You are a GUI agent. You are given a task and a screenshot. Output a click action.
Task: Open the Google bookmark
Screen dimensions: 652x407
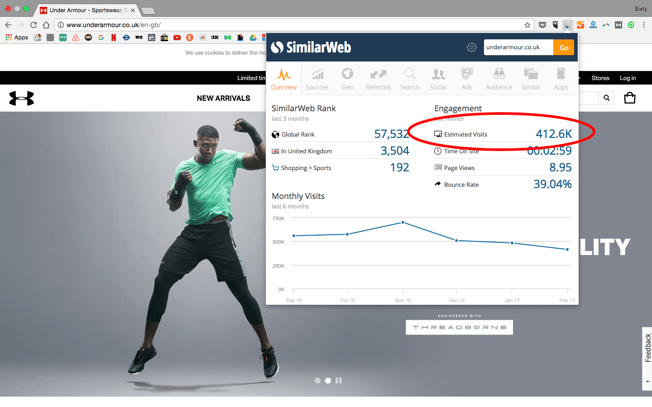[x=101, y=37]
